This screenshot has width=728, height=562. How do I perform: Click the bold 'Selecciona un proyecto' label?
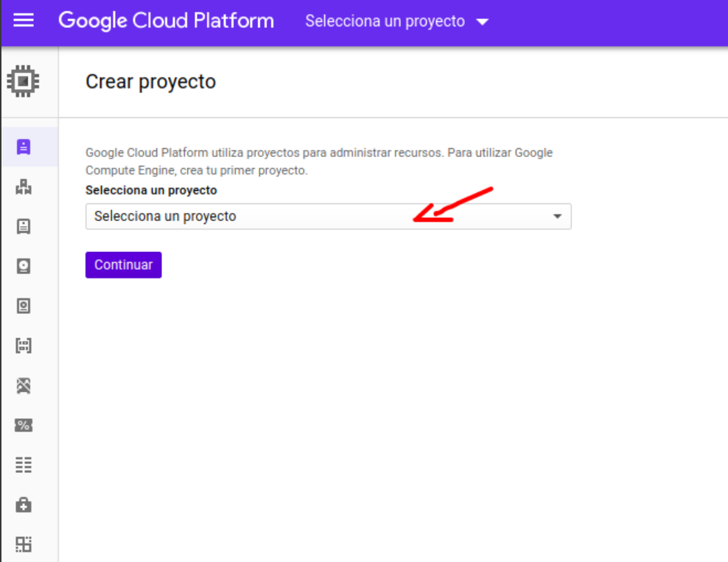[151, 190]
